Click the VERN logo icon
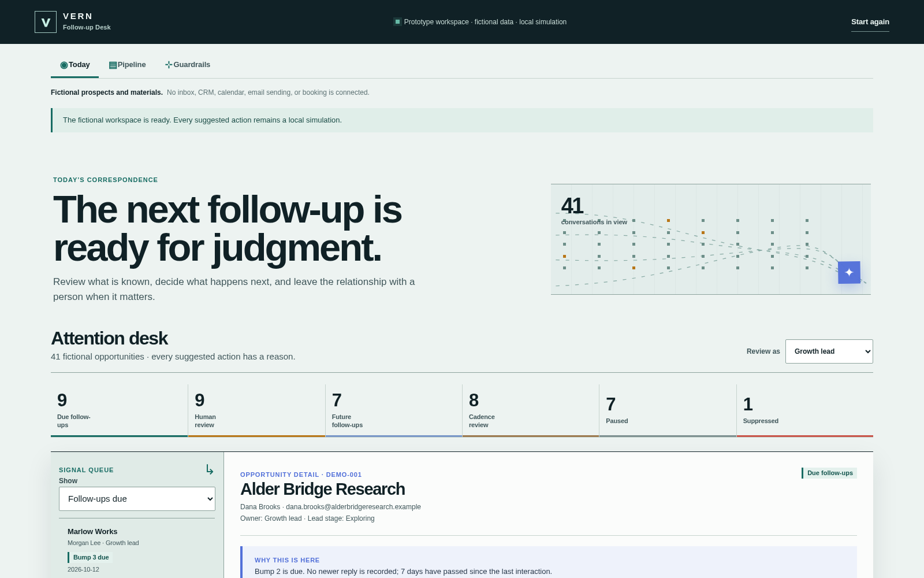This screenshot has height=578, width=924. coord(46,22)
